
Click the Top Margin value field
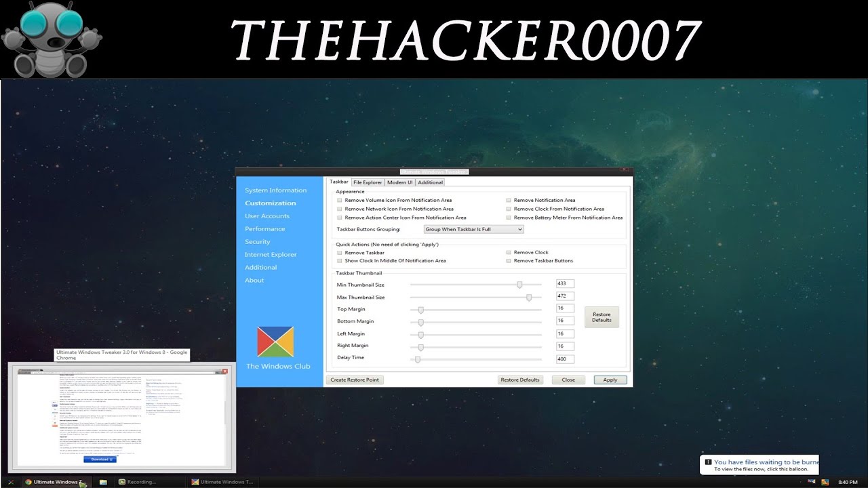pos(565,308)
